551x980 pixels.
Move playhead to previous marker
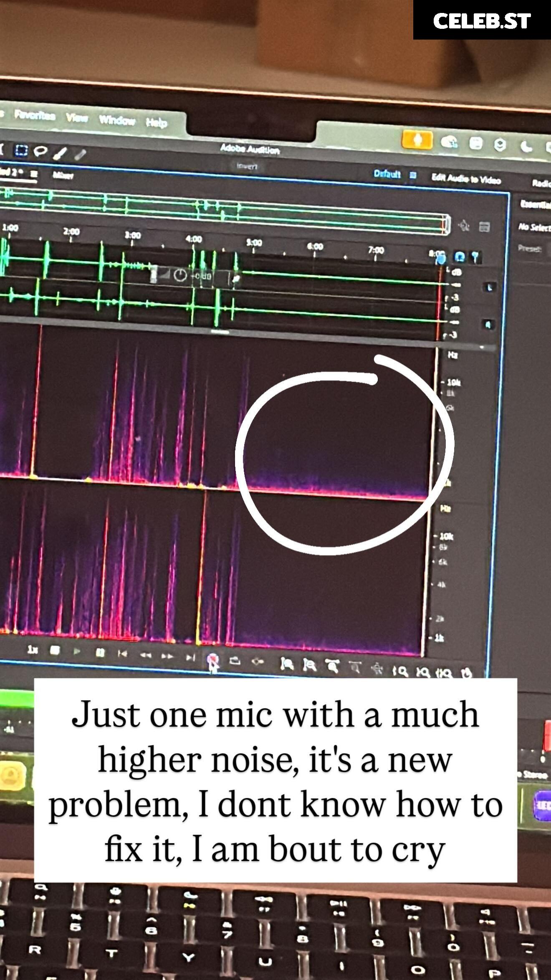(122, 653)
